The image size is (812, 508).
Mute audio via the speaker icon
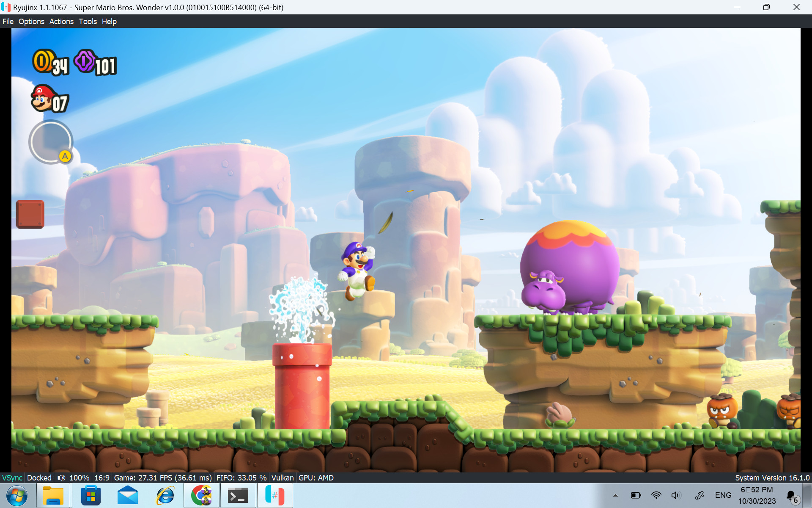pyautogui.click(x=675, y=495)
